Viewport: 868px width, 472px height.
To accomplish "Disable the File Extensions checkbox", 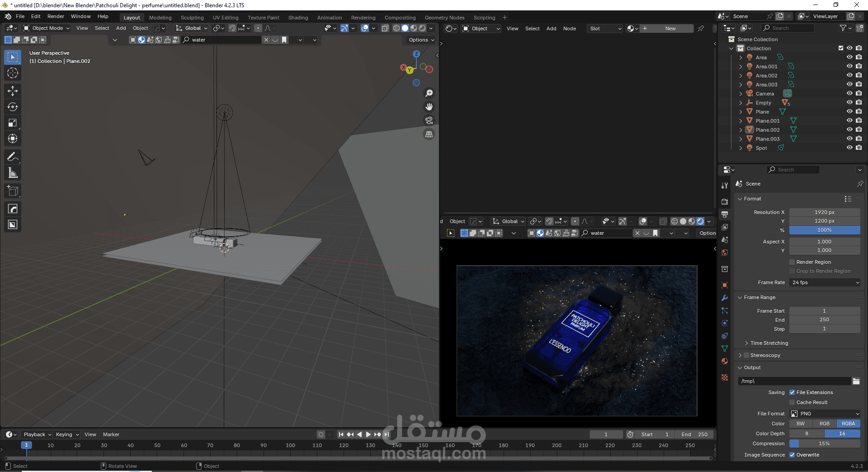I will (792, 392).
